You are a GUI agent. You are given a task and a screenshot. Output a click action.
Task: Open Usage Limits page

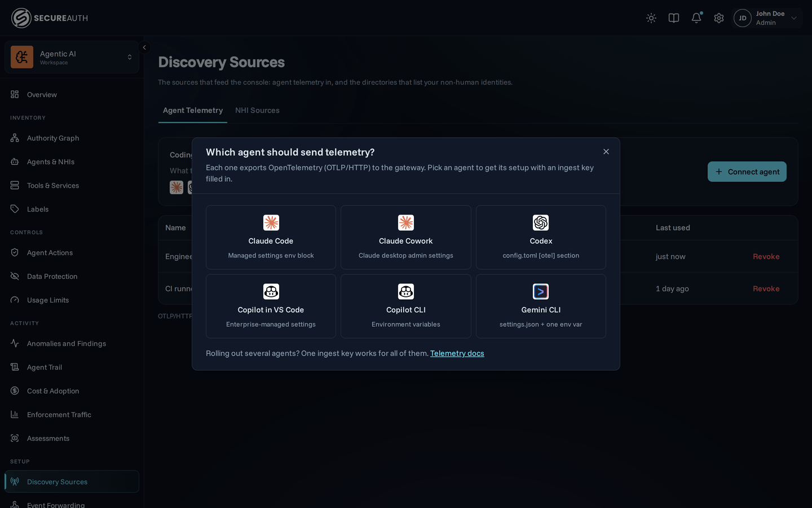pos(72,300)
